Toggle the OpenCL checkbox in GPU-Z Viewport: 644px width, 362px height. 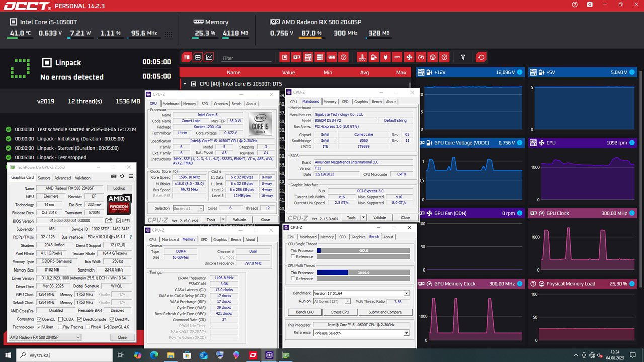click(x=39, y=319)
